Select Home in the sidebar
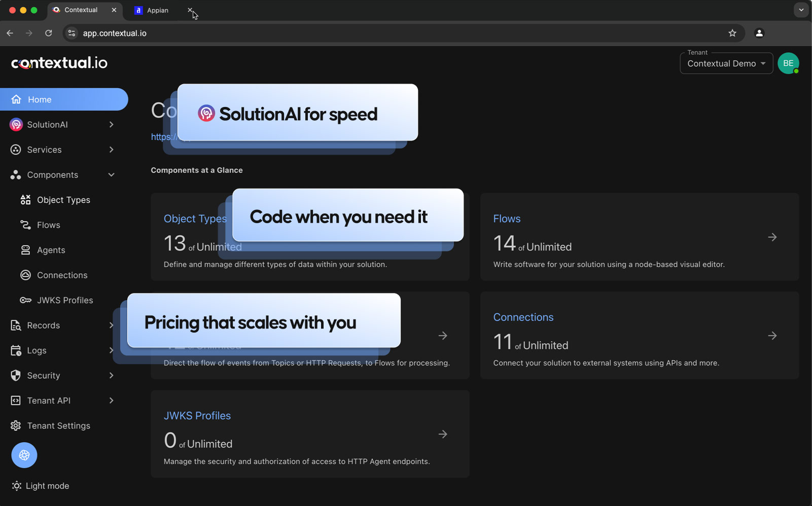 [x=64, y=99]
